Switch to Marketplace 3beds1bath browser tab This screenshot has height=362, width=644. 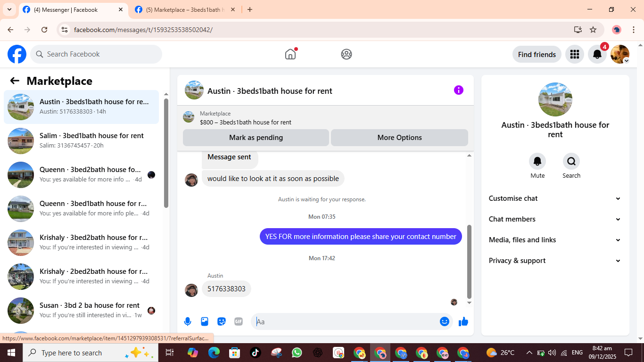[185, 9]
